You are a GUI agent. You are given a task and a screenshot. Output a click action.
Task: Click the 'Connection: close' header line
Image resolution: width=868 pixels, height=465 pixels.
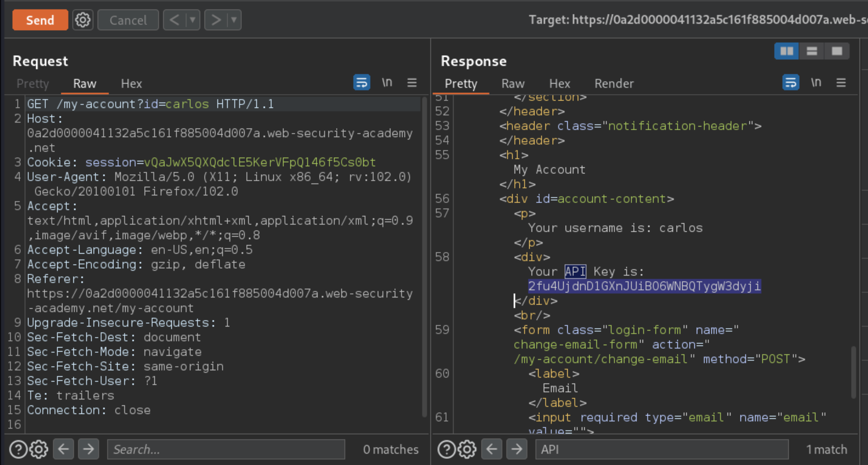89,410
